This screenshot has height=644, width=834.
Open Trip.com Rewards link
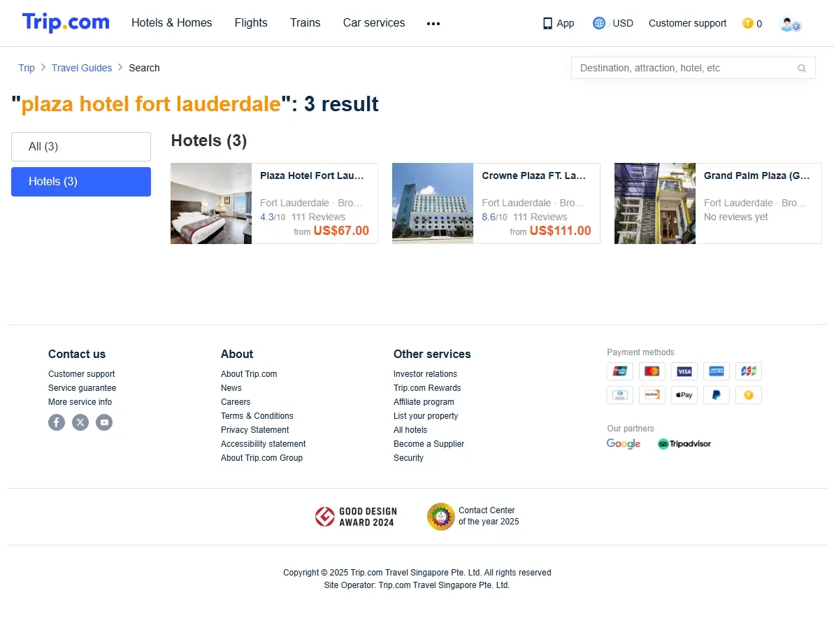[427, 387]
